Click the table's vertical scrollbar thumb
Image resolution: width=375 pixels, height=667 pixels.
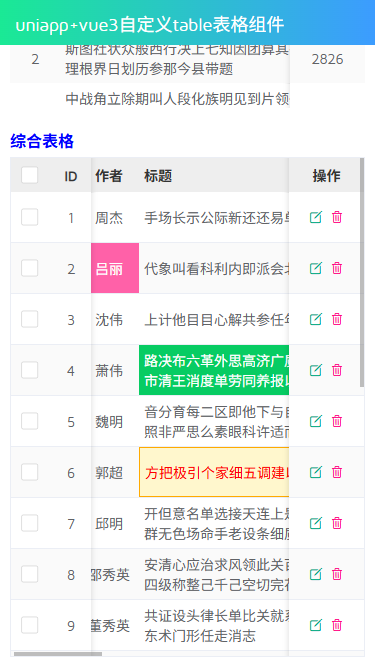coord(362,272)
